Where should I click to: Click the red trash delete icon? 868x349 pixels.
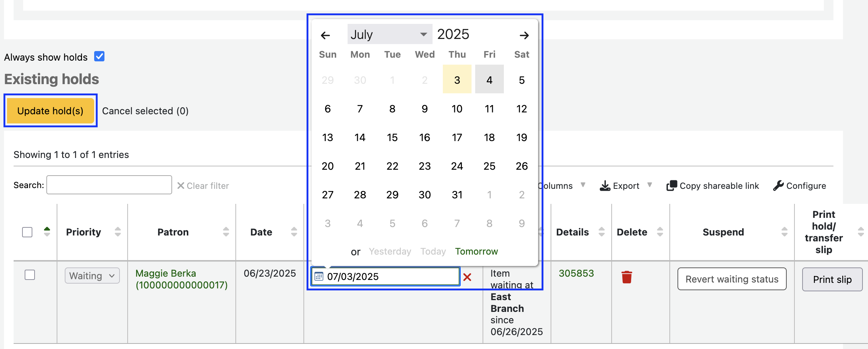tap(627, 277)
